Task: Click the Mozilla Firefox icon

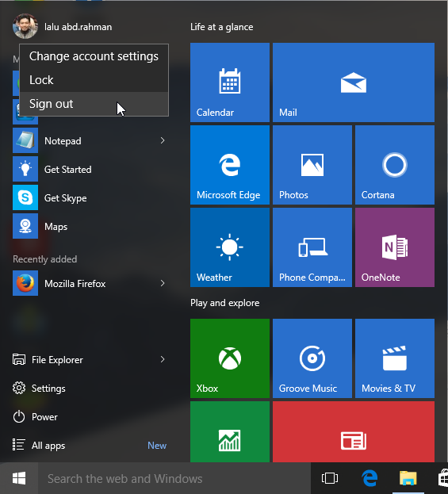Action: pyautogui.click(x=25, y=283)
